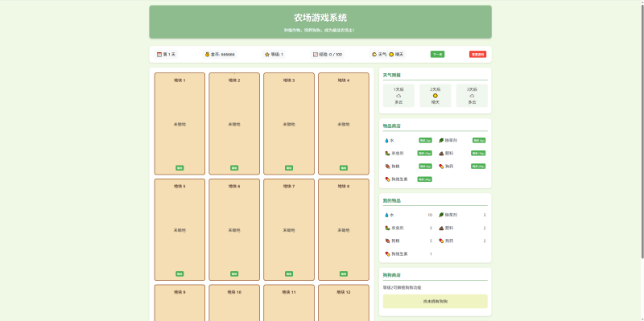Click the 2天后 晴天 forecast card
Viewport: 644px width, 321px height.
pyautogui.click(x=436, y=96)
